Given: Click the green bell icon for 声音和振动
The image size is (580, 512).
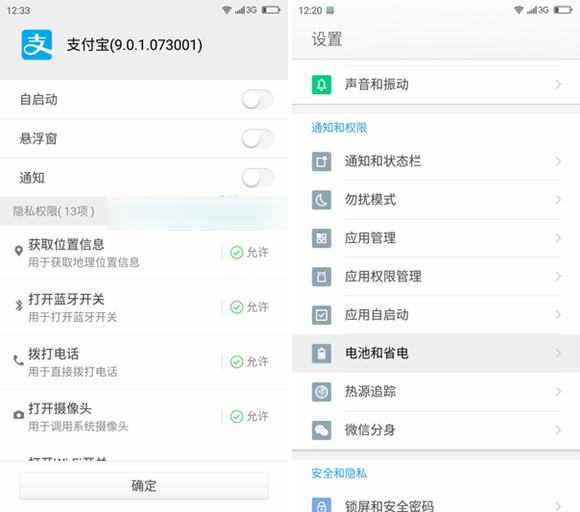Looking at the screenshot, I should [x=321, y=85].
